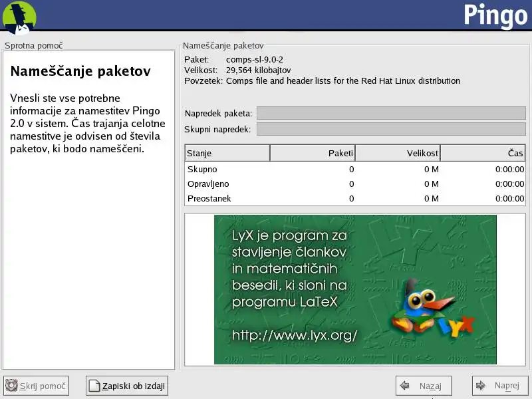Click the Opravljeno size value 0 M
The height and width of the screenshot is (399, 532).
(x=431, y=184)
